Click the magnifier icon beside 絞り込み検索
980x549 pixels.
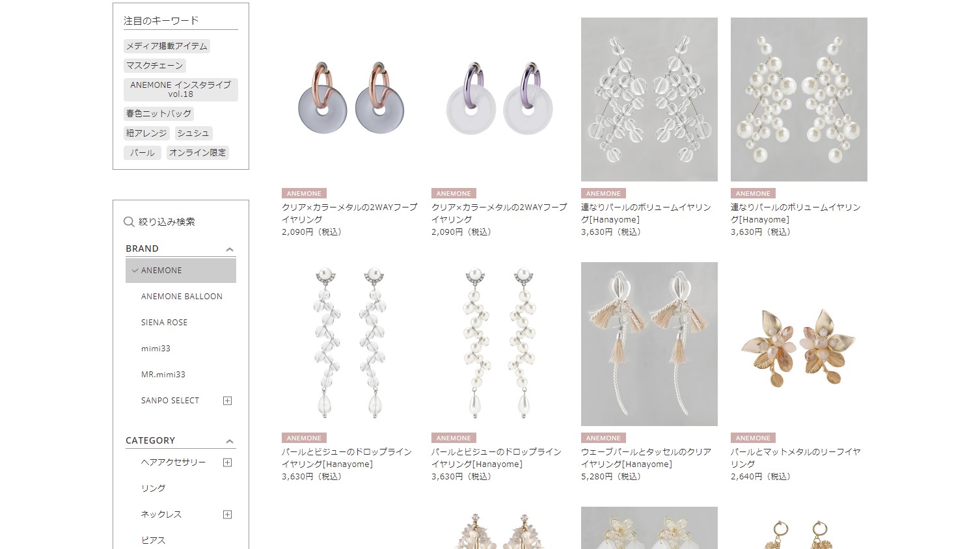(x=129, y=222)
